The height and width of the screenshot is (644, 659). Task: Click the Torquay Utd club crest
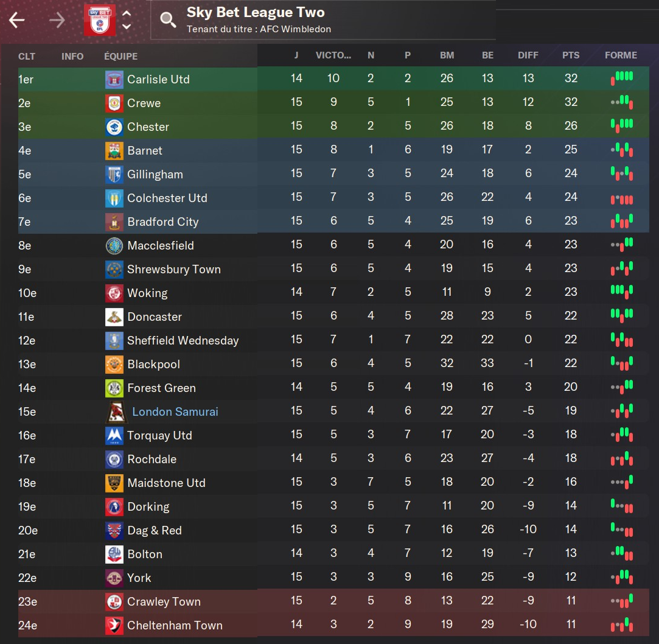[x=114, y=435]
